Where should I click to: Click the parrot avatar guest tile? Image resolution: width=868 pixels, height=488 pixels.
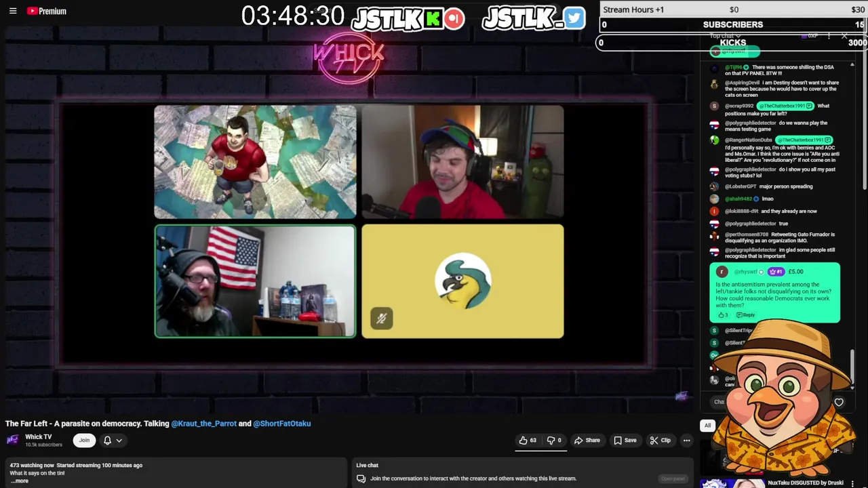click(x=462, y=281)
